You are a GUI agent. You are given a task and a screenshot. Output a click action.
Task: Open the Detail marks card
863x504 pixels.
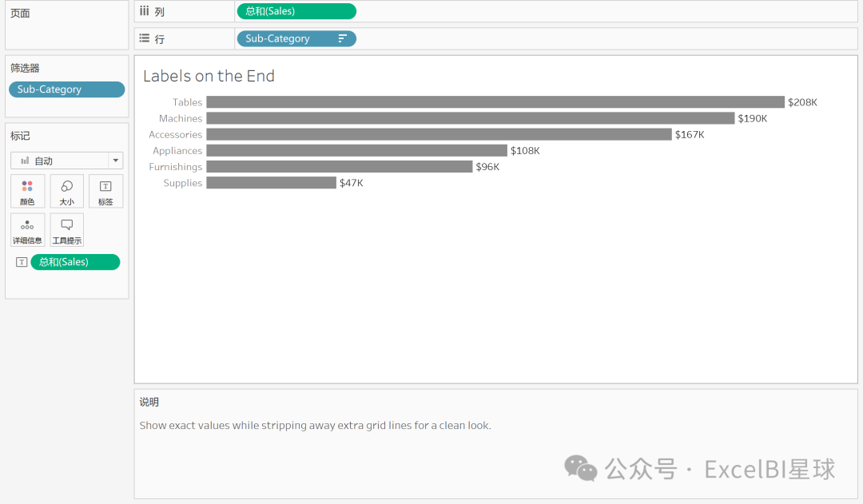(x=27, y=230)
